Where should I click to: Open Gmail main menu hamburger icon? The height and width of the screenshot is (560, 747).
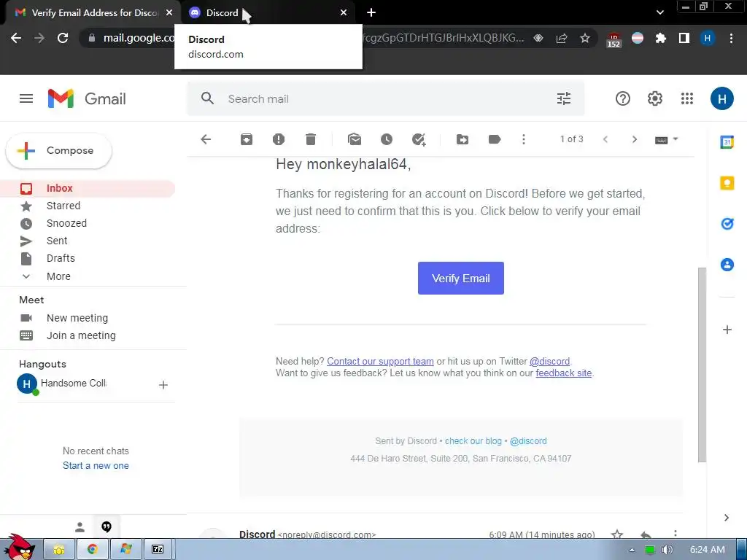(26, 98)
